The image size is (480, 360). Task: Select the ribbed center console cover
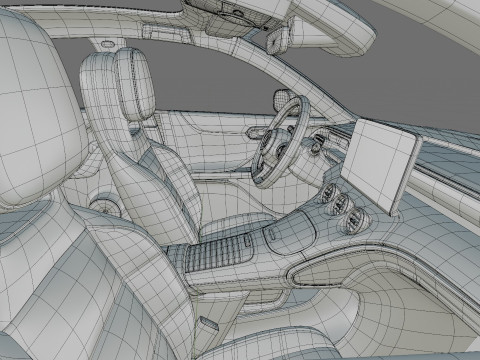(218, 254)
